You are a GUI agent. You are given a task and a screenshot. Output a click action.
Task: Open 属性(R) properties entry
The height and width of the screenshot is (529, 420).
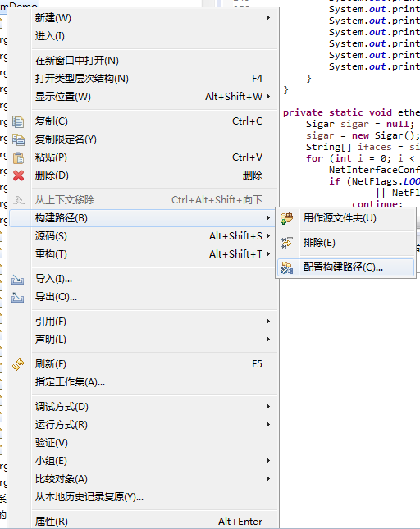(144, 522)
